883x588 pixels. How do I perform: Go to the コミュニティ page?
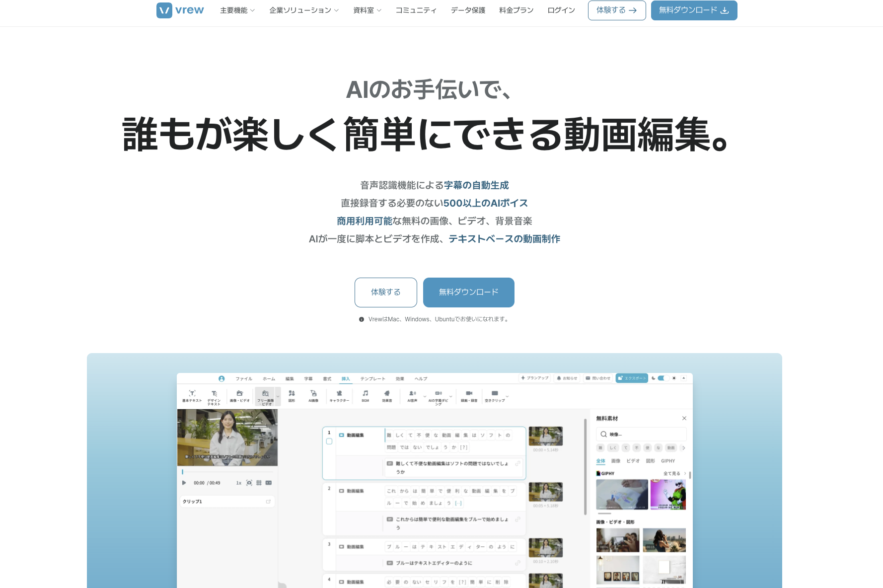tap(416, 10)
